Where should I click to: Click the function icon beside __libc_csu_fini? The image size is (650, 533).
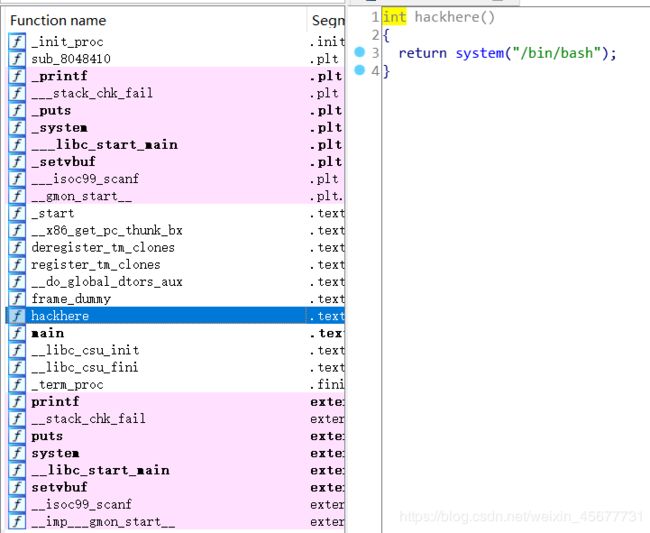[17, 367]
